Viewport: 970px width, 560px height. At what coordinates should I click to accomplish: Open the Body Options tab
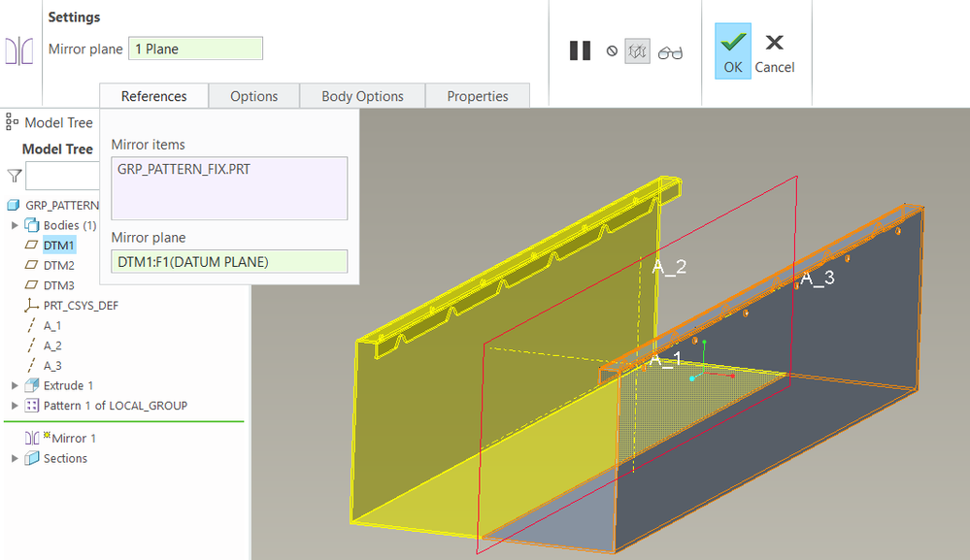tap(362, 96)
